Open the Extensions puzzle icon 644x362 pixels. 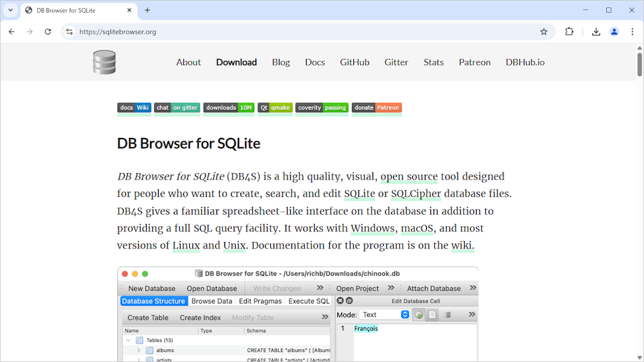click(x=569, y=32)
